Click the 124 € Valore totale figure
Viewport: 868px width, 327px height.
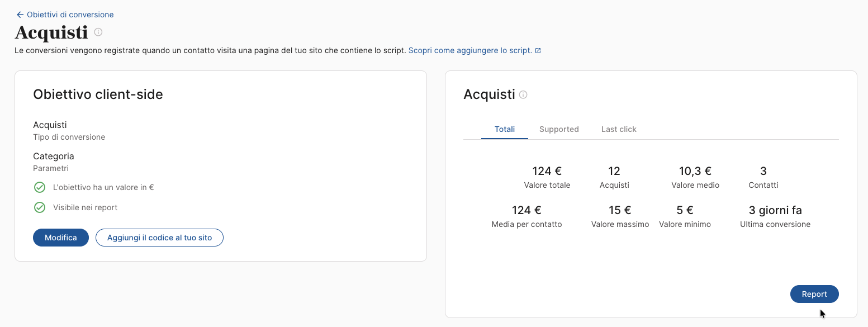[547, 177]
